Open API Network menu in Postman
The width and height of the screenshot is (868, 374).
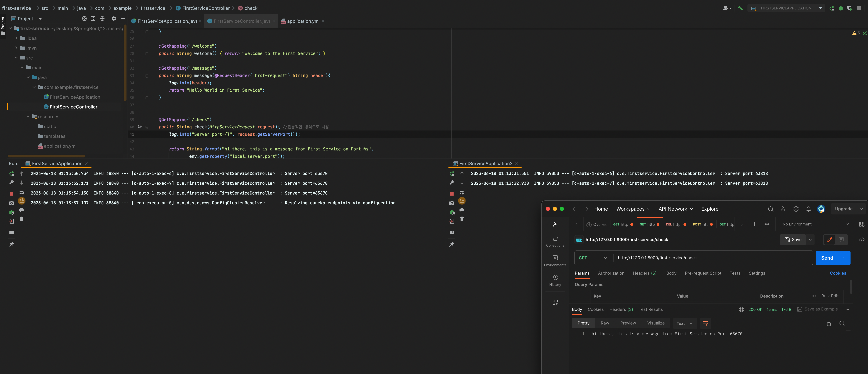pos(676,209)
